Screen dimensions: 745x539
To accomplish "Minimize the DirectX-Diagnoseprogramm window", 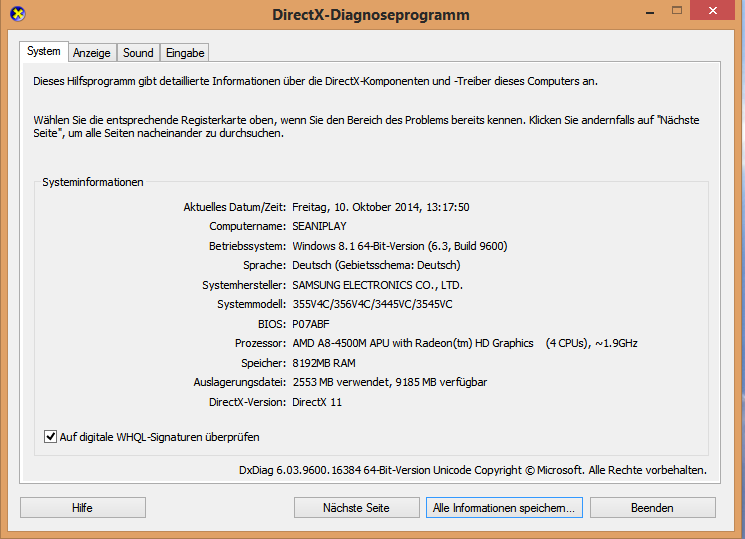I will (x=650, y=11).
